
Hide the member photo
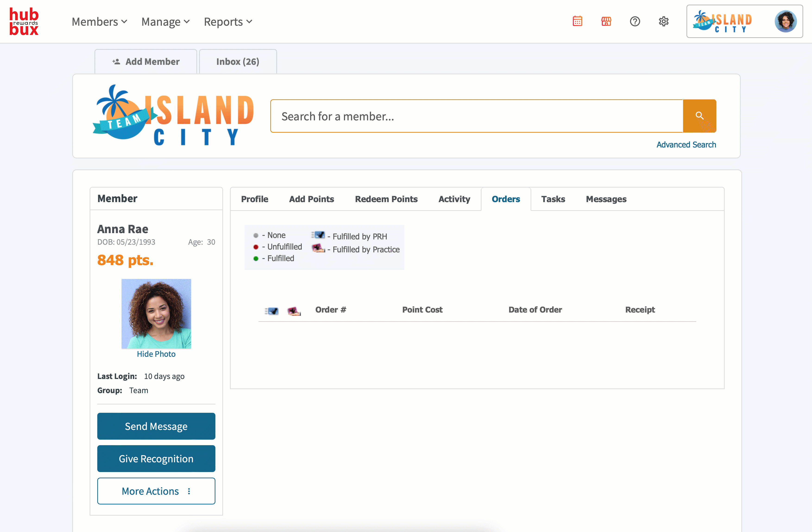click(x=156, y=354)
